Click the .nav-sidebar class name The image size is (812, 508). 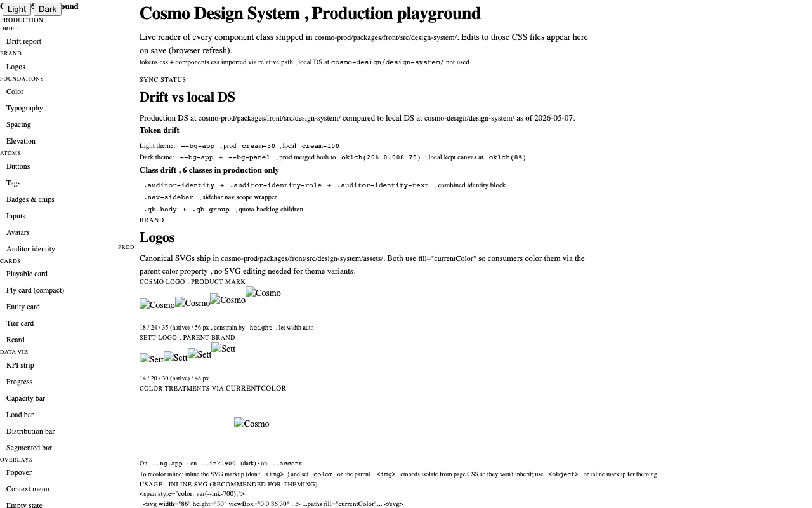[x=168, y=197]
